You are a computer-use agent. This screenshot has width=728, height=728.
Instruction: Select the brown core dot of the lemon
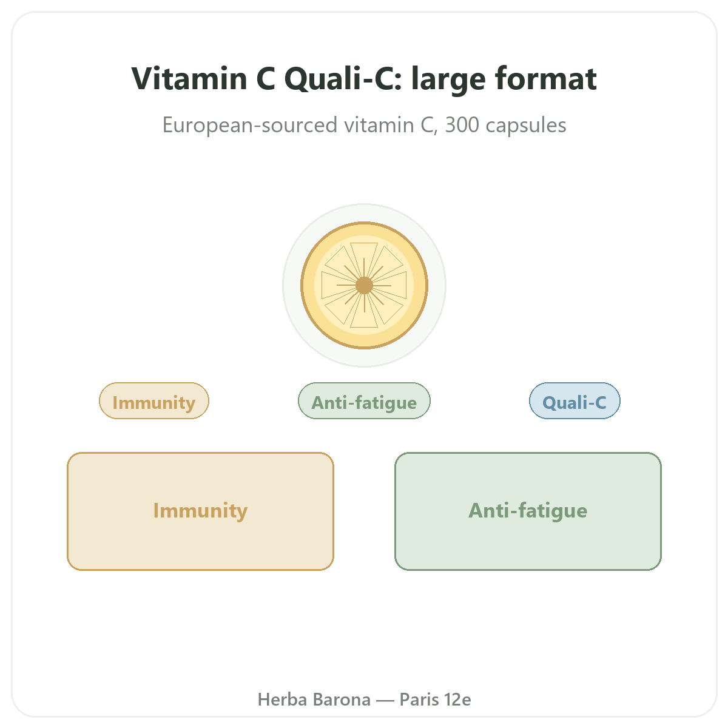[364, 285]
